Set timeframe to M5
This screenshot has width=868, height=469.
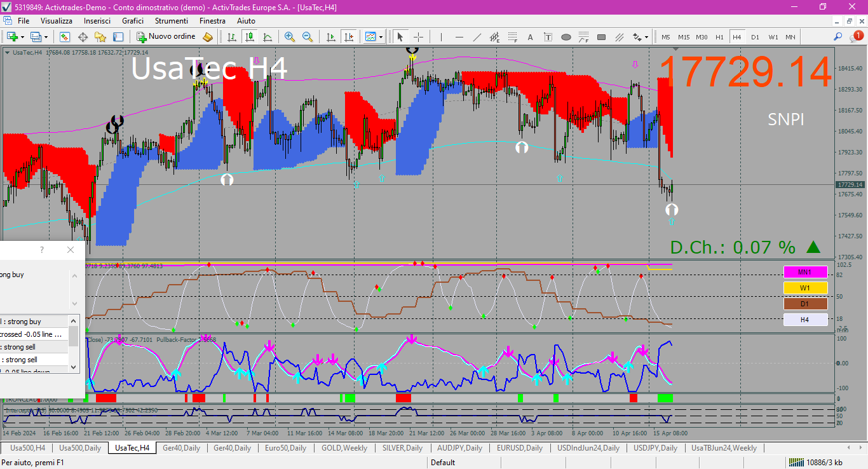coord(665,37)
